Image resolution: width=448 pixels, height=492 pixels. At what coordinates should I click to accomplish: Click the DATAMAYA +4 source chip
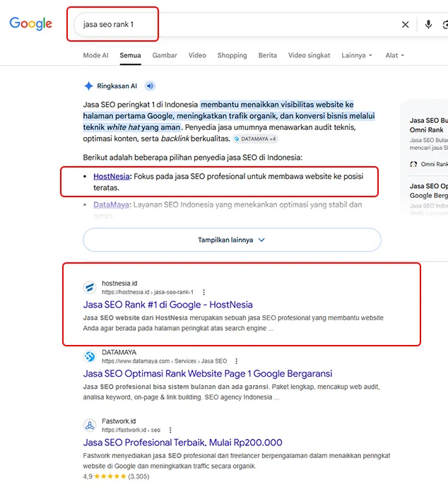[x=255, y=139]
